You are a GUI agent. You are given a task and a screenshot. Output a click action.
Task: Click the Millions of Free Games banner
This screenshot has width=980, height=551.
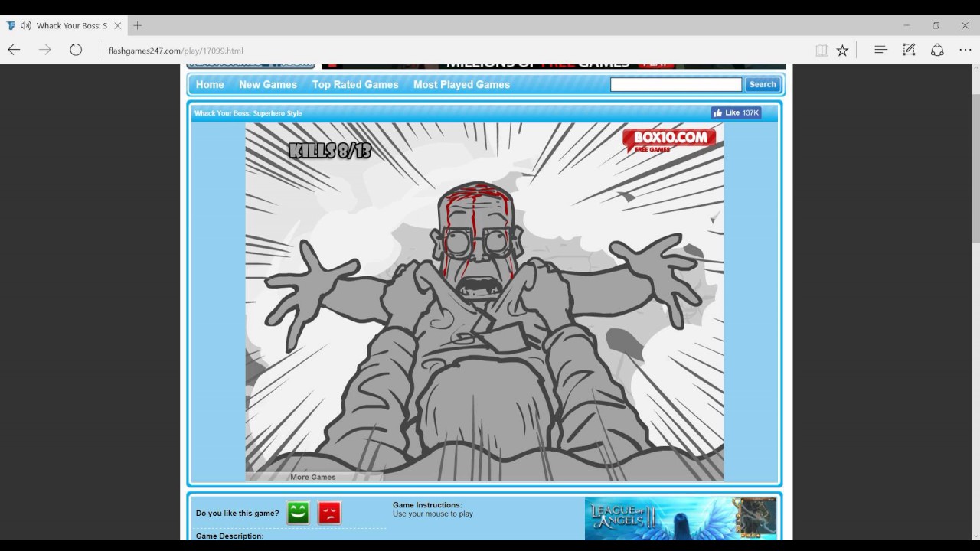[x=554, y=66]
